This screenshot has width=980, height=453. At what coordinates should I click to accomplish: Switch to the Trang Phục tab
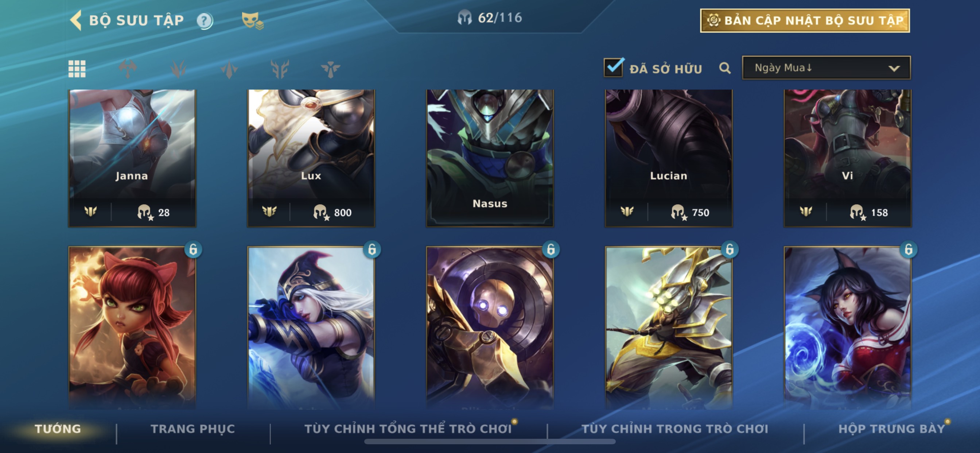(x=193, y=429)
